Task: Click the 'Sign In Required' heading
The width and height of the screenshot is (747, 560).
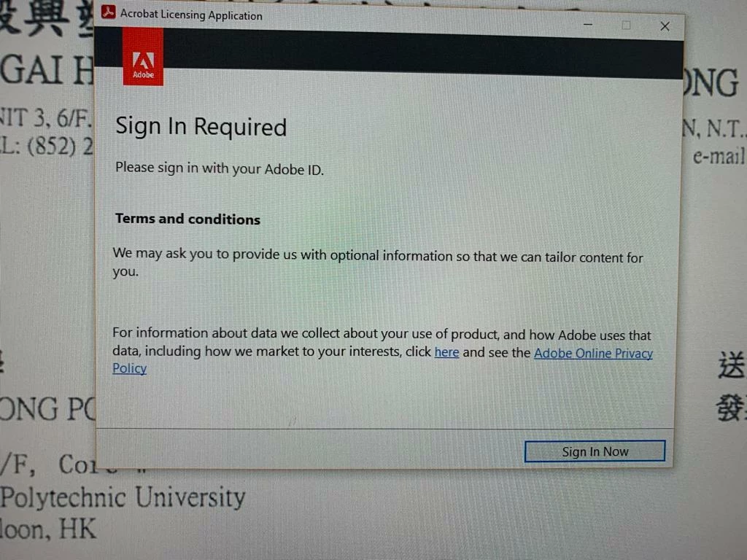Action: 201,127
